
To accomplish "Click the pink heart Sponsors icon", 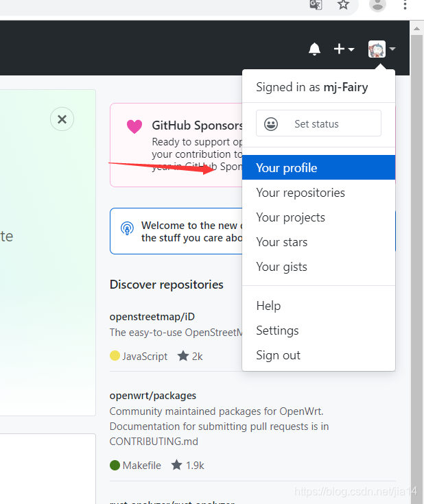I will 134,126.
